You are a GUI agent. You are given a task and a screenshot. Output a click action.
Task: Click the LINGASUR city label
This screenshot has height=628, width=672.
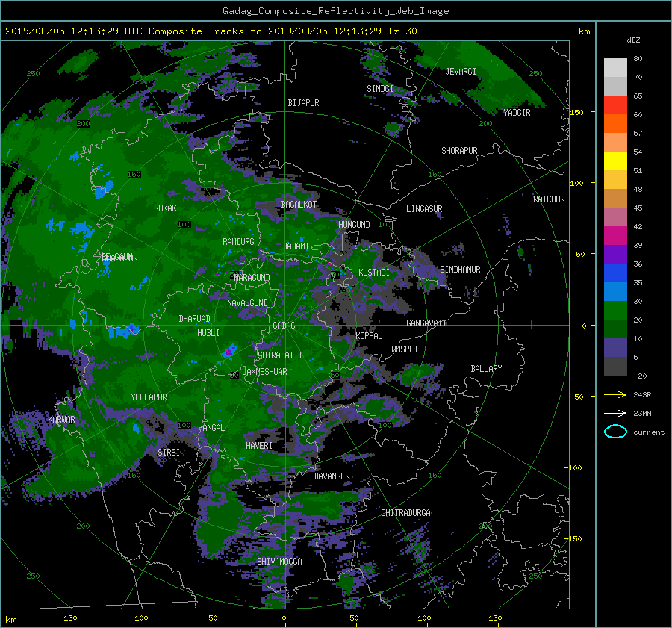[x=424, y=209]
